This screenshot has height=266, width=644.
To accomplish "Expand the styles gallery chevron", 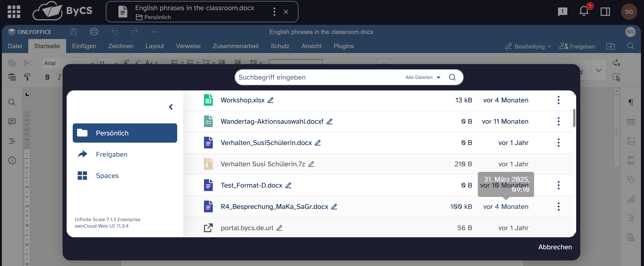I will pos(599,70).
